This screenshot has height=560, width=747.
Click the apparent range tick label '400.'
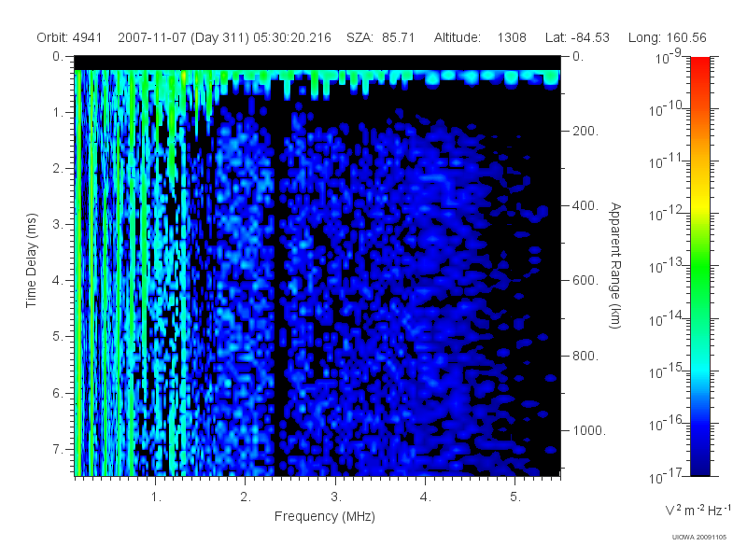585,205
